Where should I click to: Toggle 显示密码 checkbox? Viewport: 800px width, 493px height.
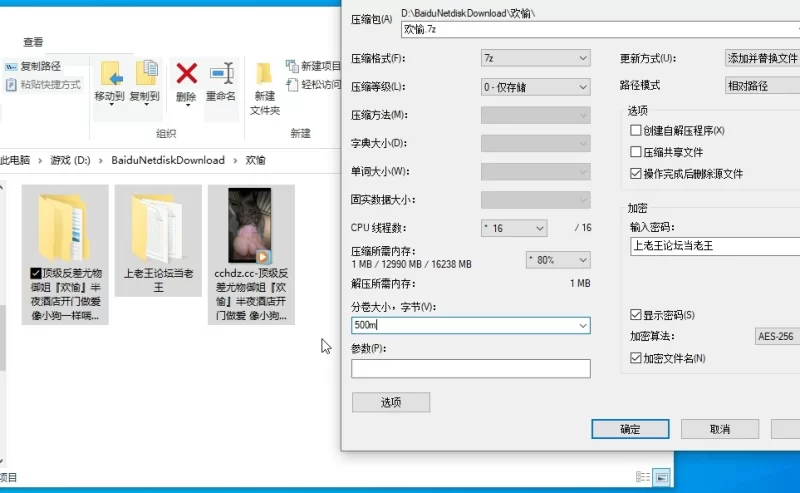635,314
